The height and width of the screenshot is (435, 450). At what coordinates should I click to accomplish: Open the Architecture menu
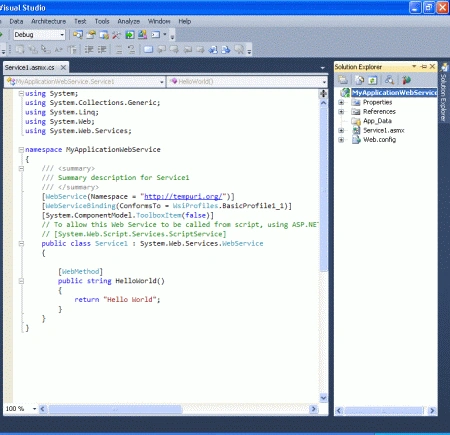(48, 21)
